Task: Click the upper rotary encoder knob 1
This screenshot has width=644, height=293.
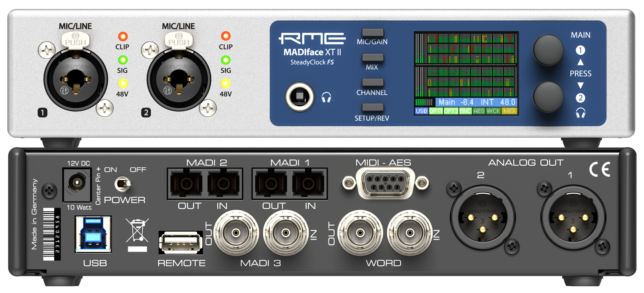Action: pyautogui.click(x=548, y=50)
